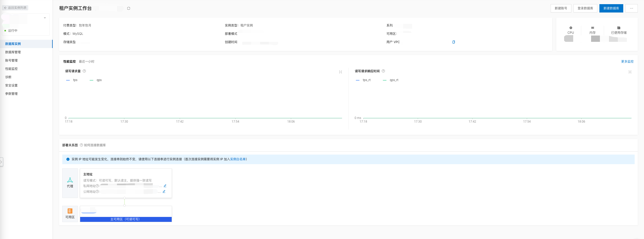Open the help tooltip beside 读写请求响应时间
This screenshot has height=239, width=644.
point(384,71)
